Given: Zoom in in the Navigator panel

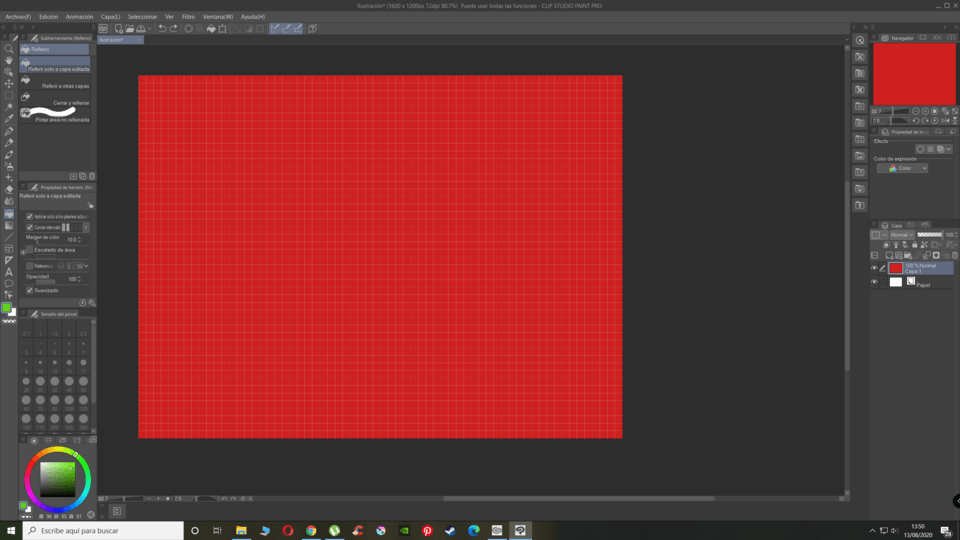Looking at the screenshot, I should point(925,111).
